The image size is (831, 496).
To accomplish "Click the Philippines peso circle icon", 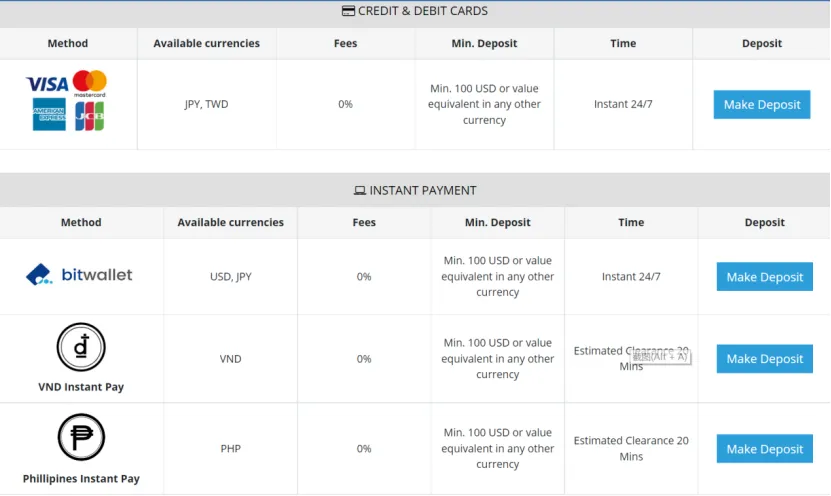I will click(81, 437).
